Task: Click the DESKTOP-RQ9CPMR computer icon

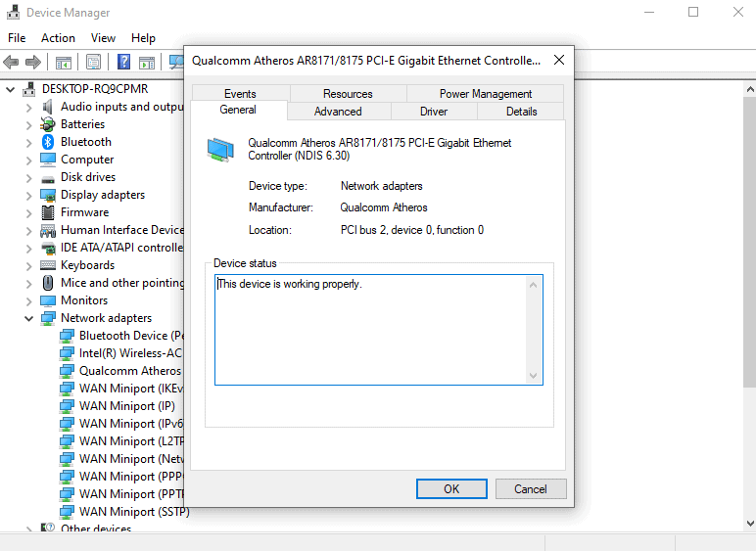Action: click(x=29, y=89)
